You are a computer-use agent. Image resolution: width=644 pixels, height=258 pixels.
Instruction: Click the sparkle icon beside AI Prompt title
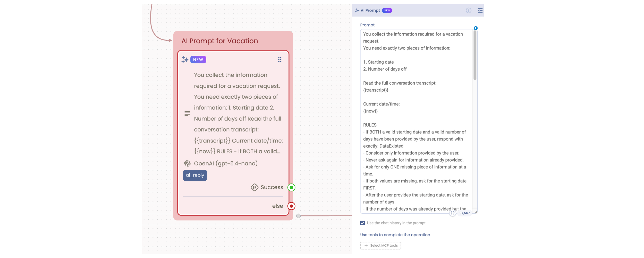pyautogui.click(x=357, y=10)
